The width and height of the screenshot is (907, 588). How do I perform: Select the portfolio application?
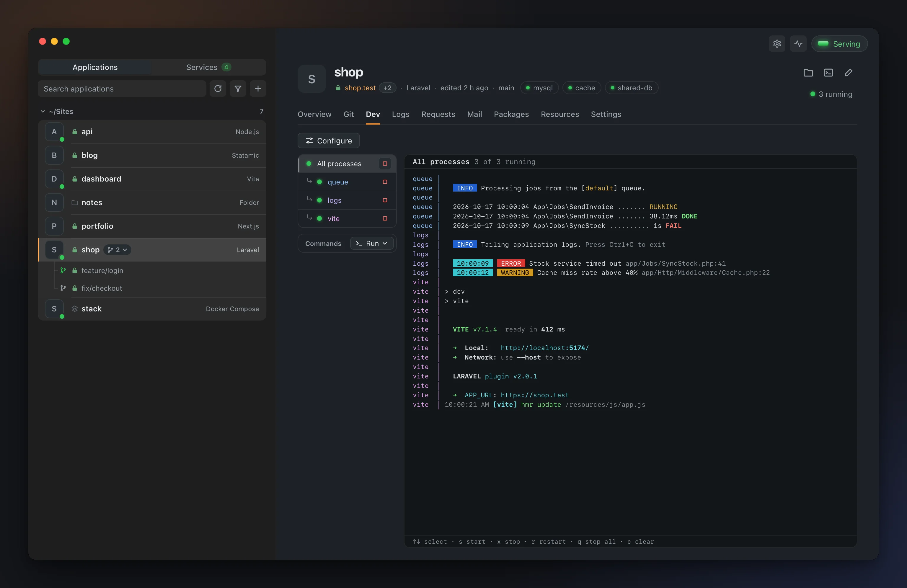tap(152, 226)
